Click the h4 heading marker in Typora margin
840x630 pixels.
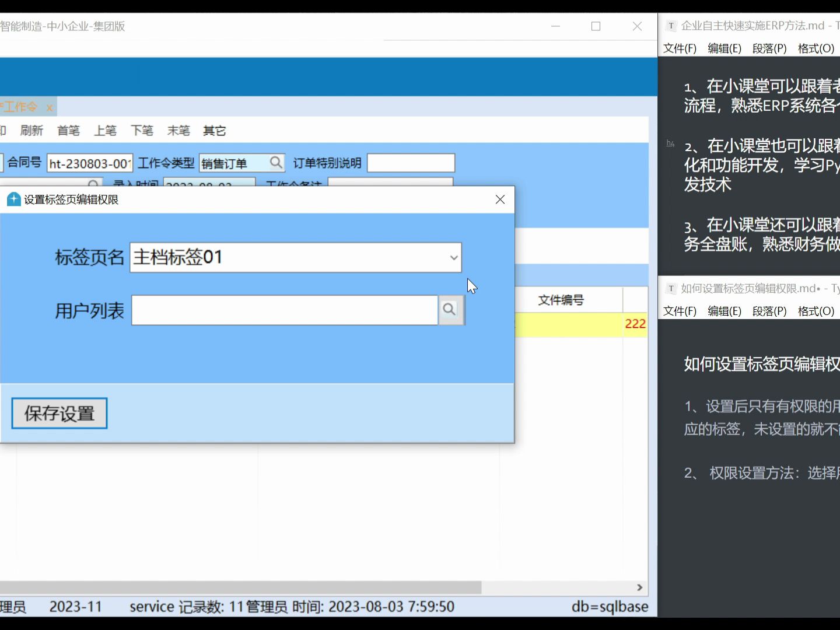pyautogui.click(x=670, y=142)
